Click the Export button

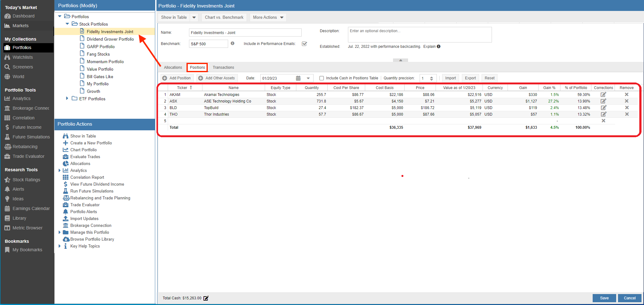point(470,78)
